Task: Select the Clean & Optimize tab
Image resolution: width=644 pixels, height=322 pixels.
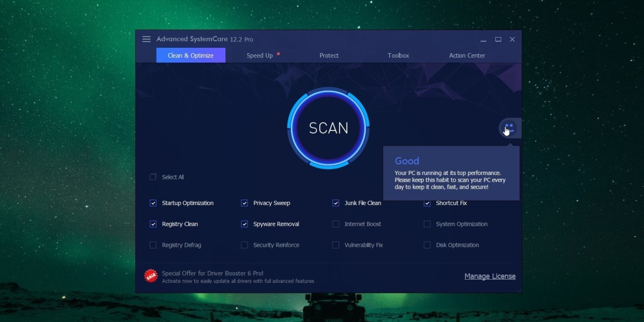Action: pos(191,55)
